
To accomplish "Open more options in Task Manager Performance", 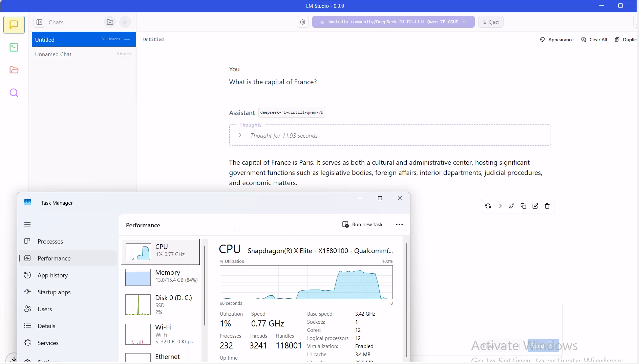I will click(x=400, y=224).
